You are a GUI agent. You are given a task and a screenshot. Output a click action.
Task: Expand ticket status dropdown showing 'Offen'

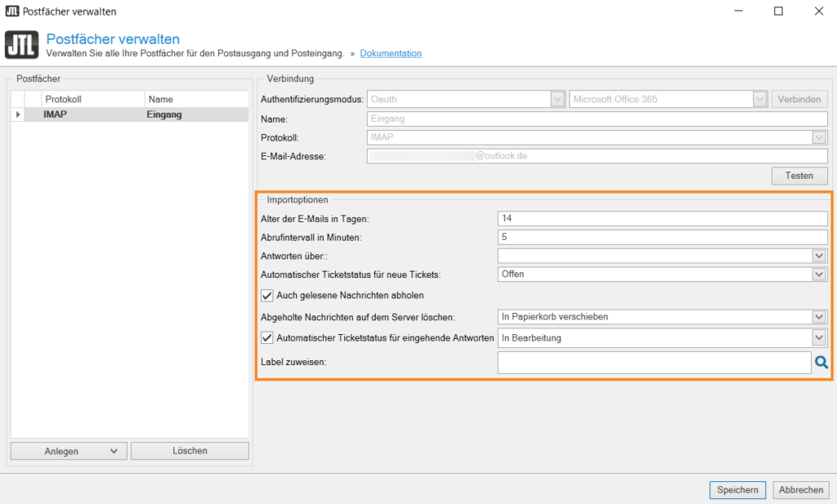[820, 274]
